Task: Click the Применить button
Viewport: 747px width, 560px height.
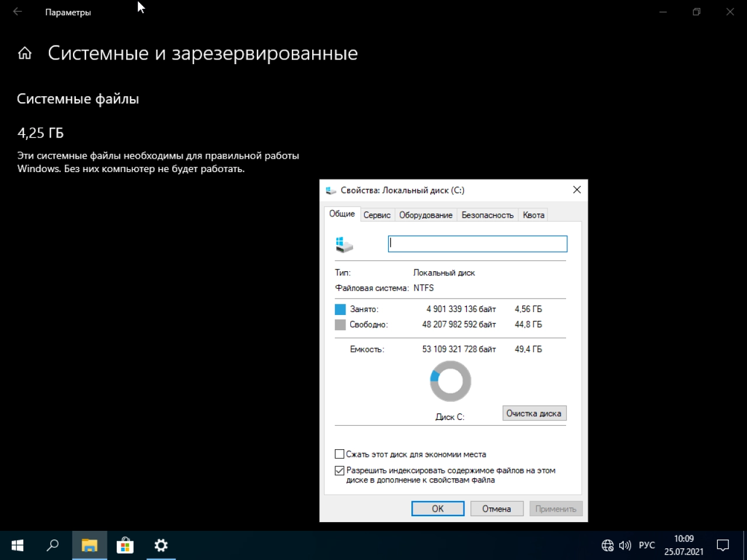Action: pyautogui.click(x=556, y=509)
